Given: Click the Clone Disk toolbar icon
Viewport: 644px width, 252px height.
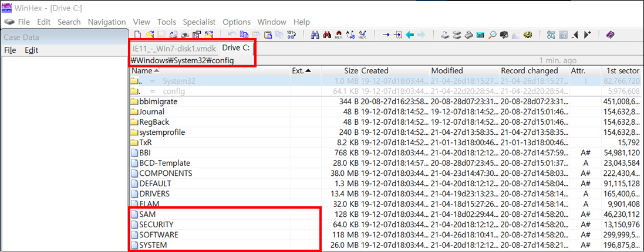Looking at the screenshot, I should pos(445,35).
